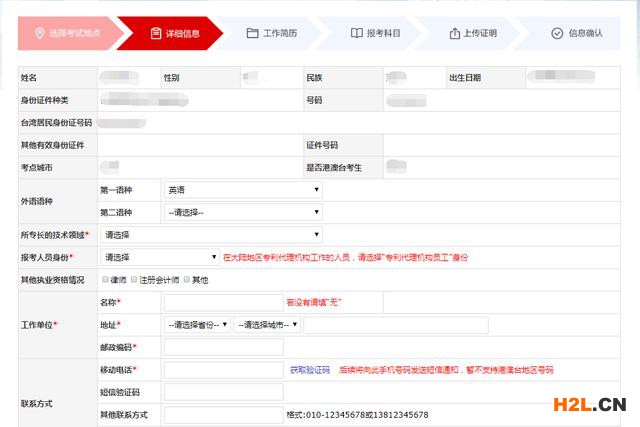The image size is (640, 427).
Task: Click the book icon beside 报考科目
Action: [357, 33]
